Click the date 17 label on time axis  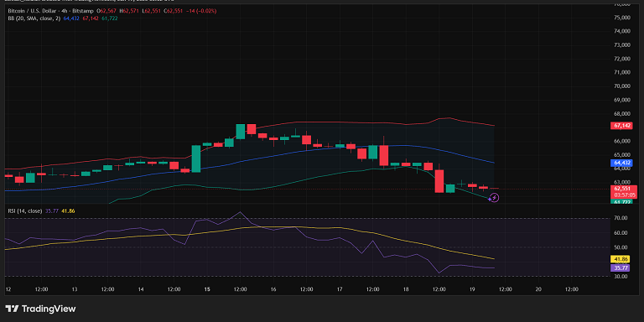340,289
